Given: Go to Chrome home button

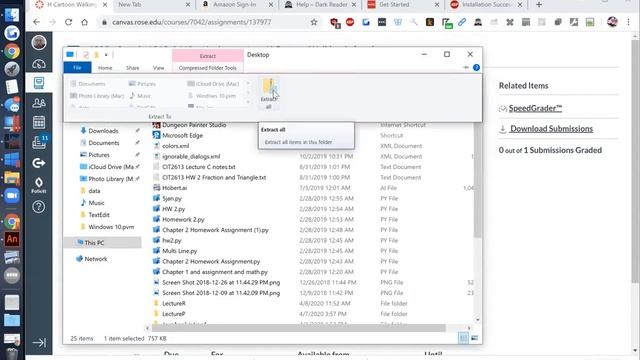Looking at the screenshot, I should click(84, 22).
